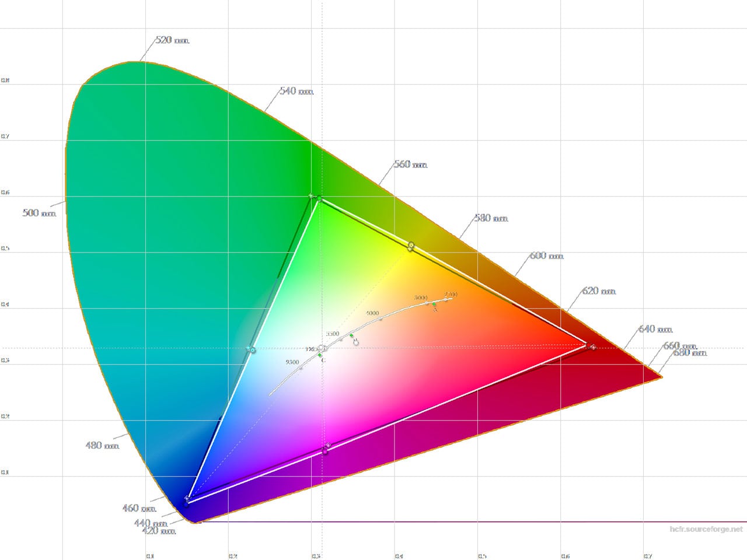Click the 500 nm wavelength label
Viewport: 747px width, 560px height.
(x=39, y=213)
